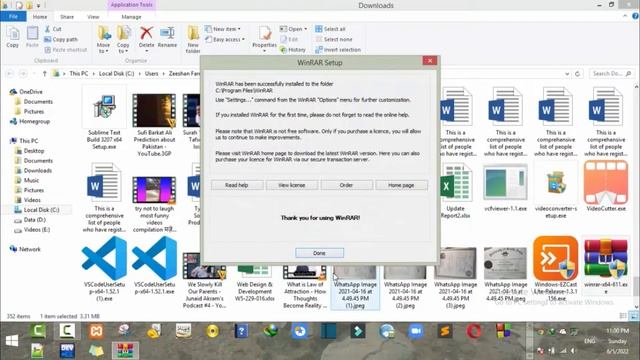640x360 pixels.
Task: Select the Windows-EZCast Lite-Release installer
Action: tap(556, 268)
